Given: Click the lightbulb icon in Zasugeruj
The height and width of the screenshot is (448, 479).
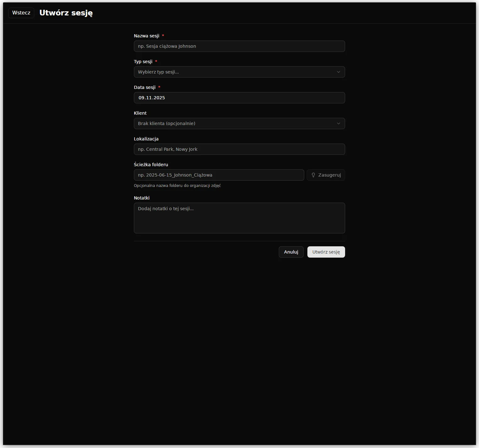Looking at the screenshot, I should click(313, 175).
